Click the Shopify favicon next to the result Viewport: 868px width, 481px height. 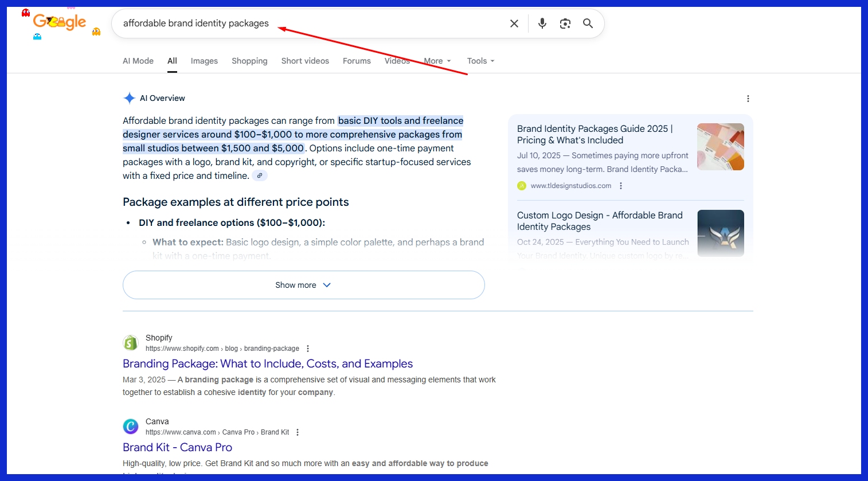130,342
